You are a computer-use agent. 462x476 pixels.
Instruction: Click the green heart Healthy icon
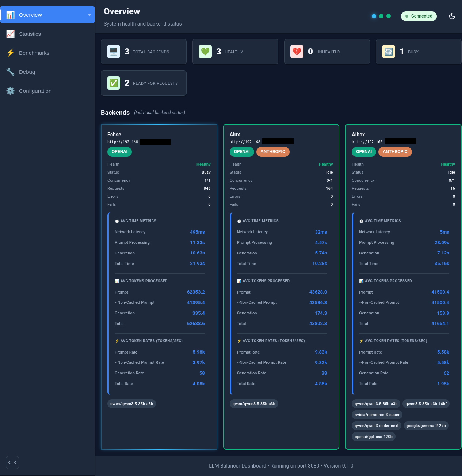point(205,52)
